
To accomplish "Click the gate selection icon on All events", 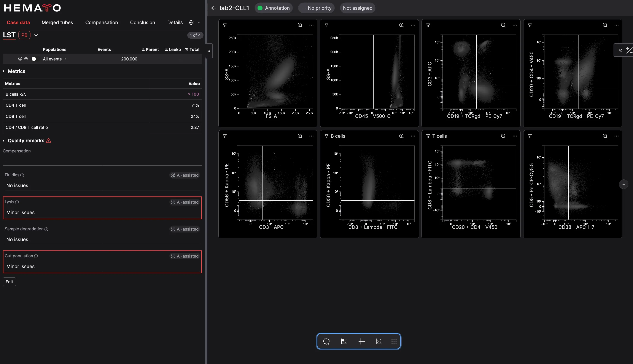I will click(x=20, y=59).
